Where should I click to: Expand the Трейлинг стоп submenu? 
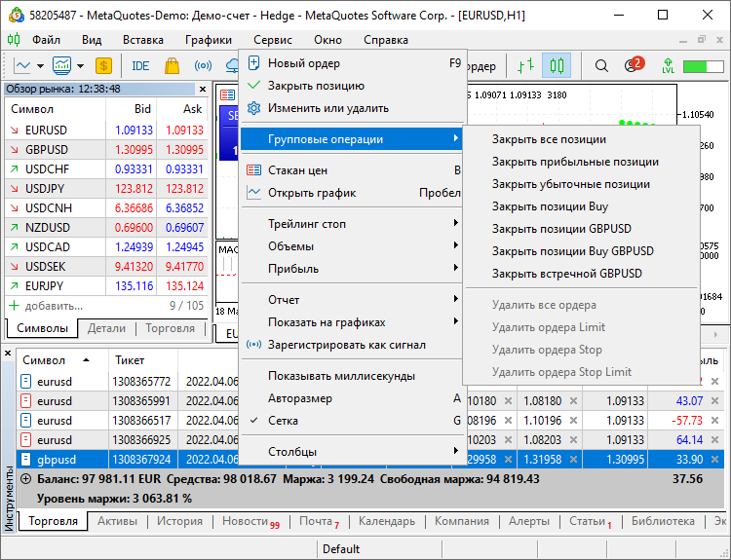(353, 224)
